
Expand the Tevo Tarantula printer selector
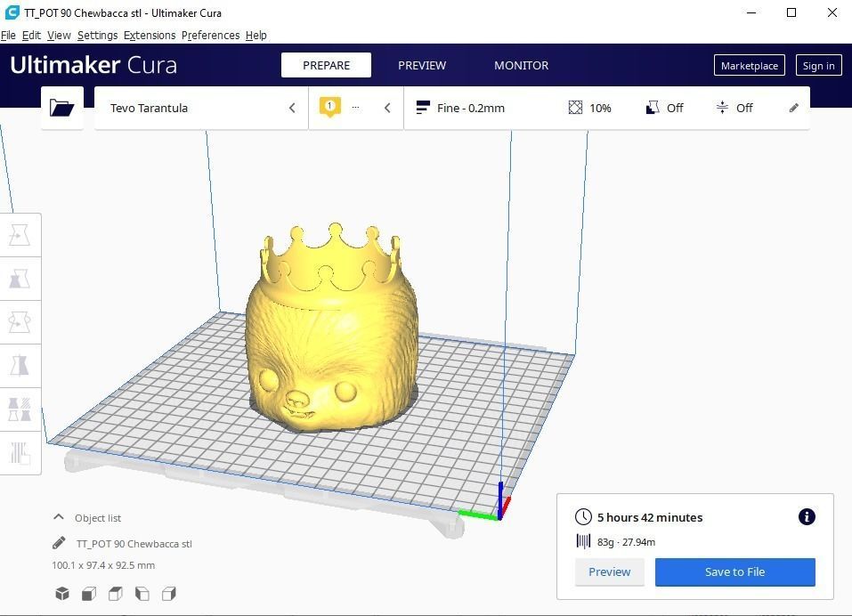[x=201, y=108]
